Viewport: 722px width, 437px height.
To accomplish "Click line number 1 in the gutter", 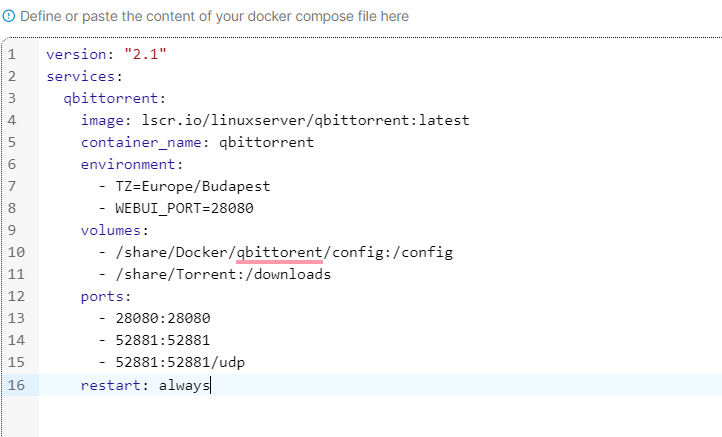I will 11,54.
